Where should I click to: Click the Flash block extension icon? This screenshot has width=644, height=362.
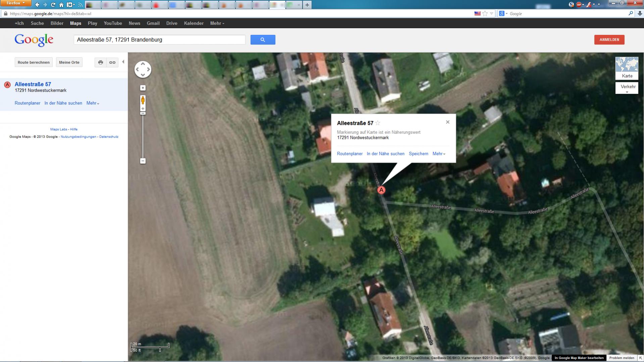(x=589, y=4)
